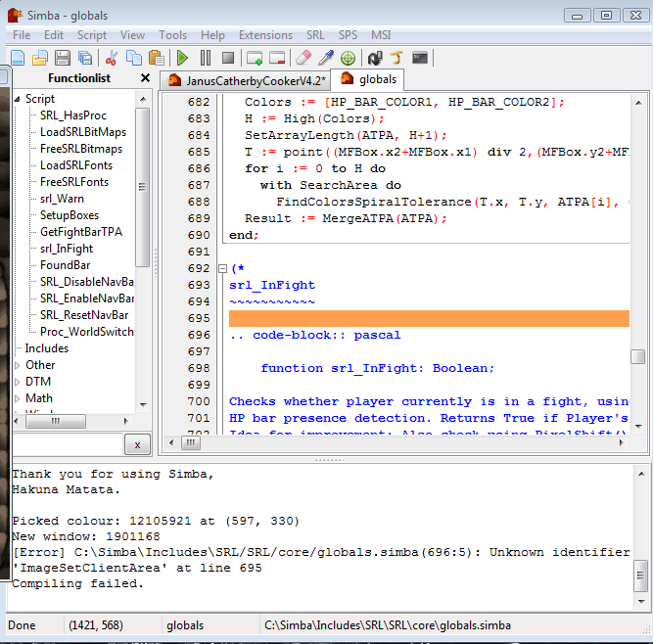This screenshot has height=644, width=653.
Task: Click the Save file toolbar icon
Action: tap(62, 59)
